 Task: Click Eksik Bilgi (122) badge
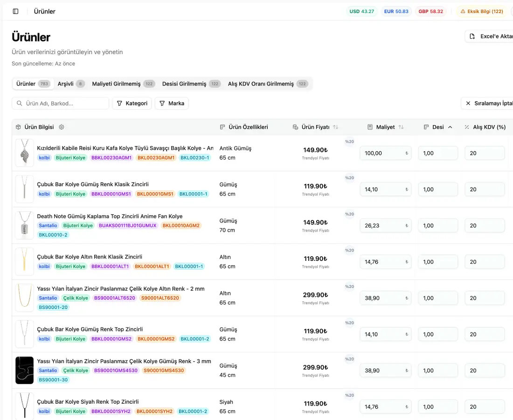pos(482,12)
